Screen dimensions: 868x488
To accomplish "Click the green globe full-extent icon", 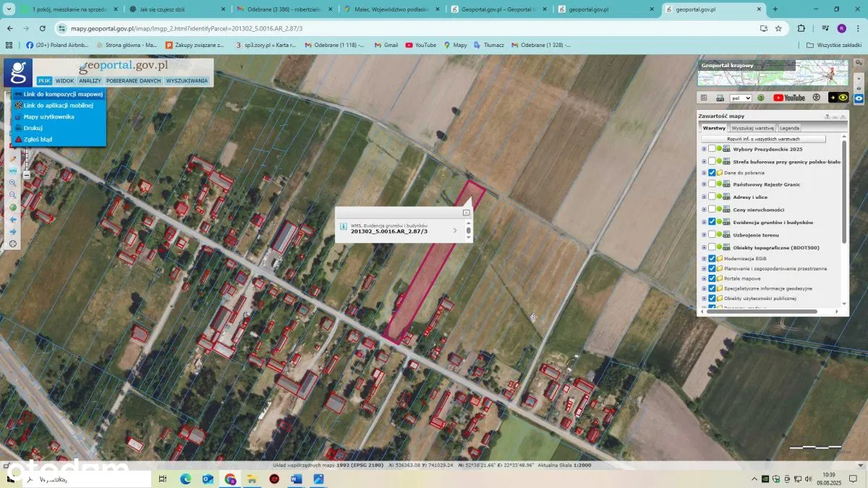I will (x=12, y=207).
